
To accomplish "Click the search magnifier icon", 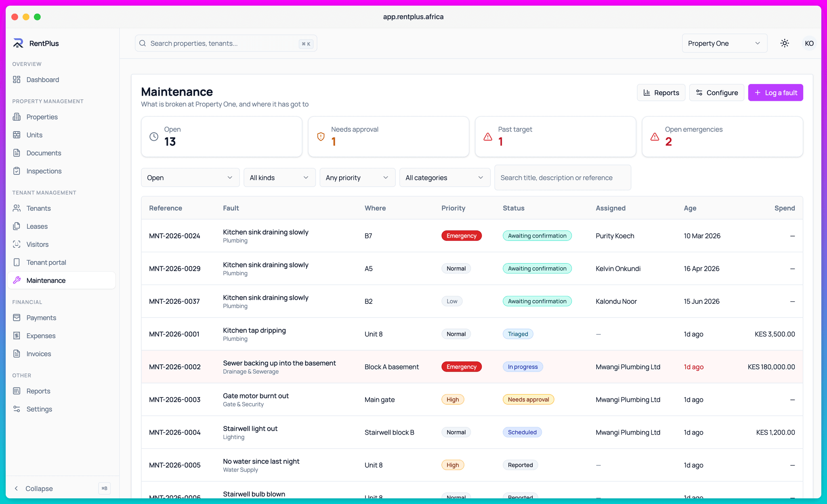I will tap(143, 43).
